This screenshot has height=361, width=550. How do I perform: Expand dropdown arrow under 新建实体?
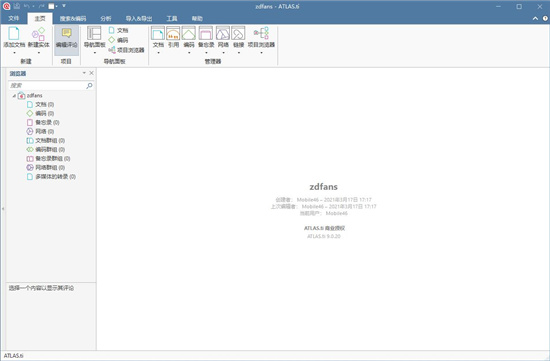39,53
